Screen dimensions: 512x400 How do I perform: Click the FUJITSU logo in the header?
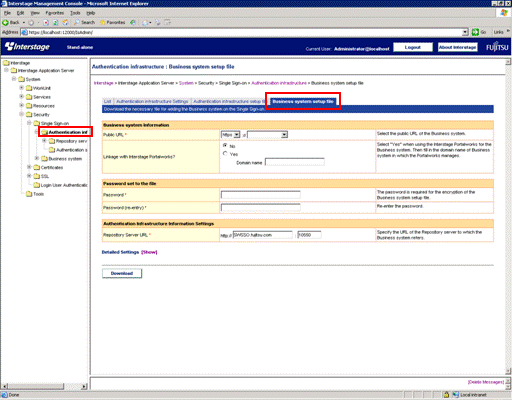pyautogui.click(x=497, y=47)
